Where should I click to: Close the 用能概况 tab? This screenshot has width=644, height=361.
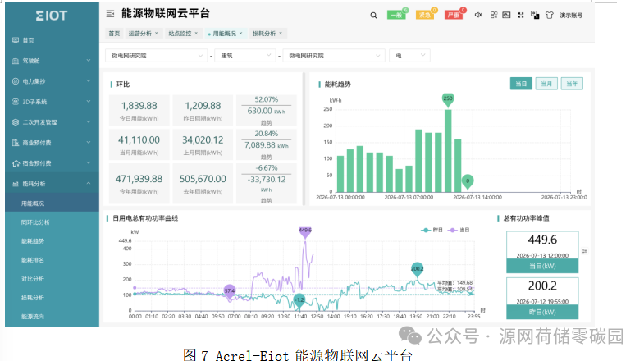(x=240, y=34)
